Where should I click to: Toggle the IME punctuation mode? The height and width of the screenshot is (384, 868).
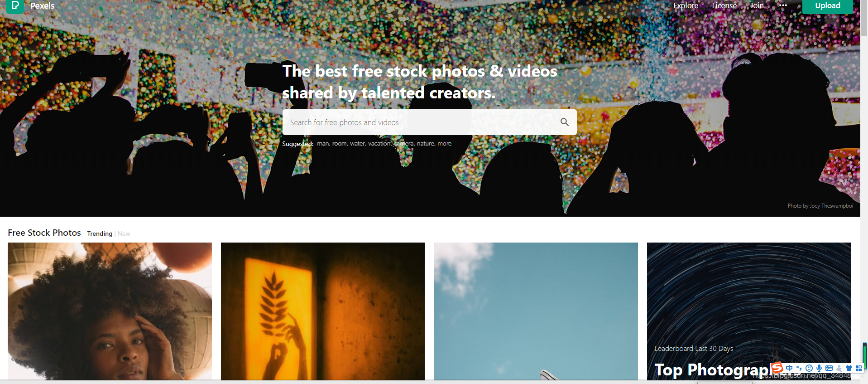click(799, 368)
